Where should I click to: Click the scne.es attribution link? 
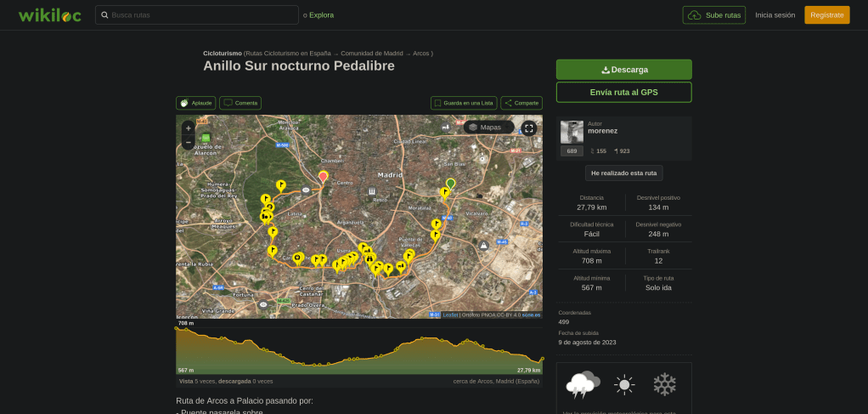click(x=532, y=315)
